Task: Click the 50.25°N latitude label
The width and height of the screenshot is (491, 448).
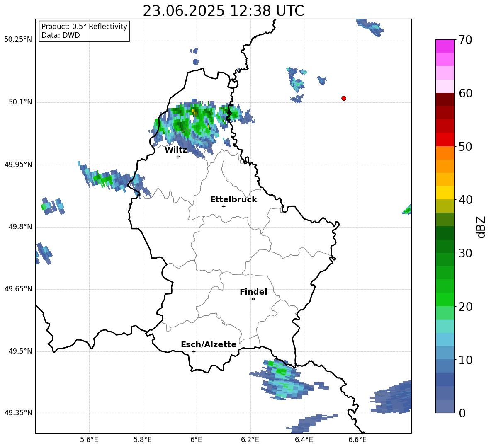Action: pyautogui.click(x=18, y=40)
